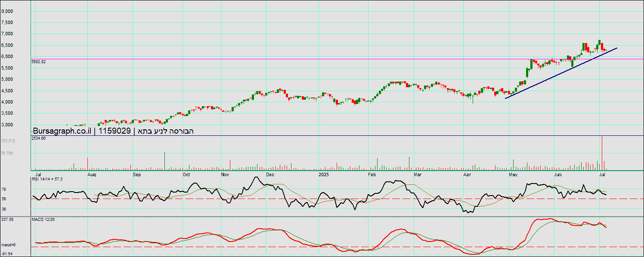Click the May month label
Image resolution: width=644 pixels, height=257 pixels.
coord(513,175)
